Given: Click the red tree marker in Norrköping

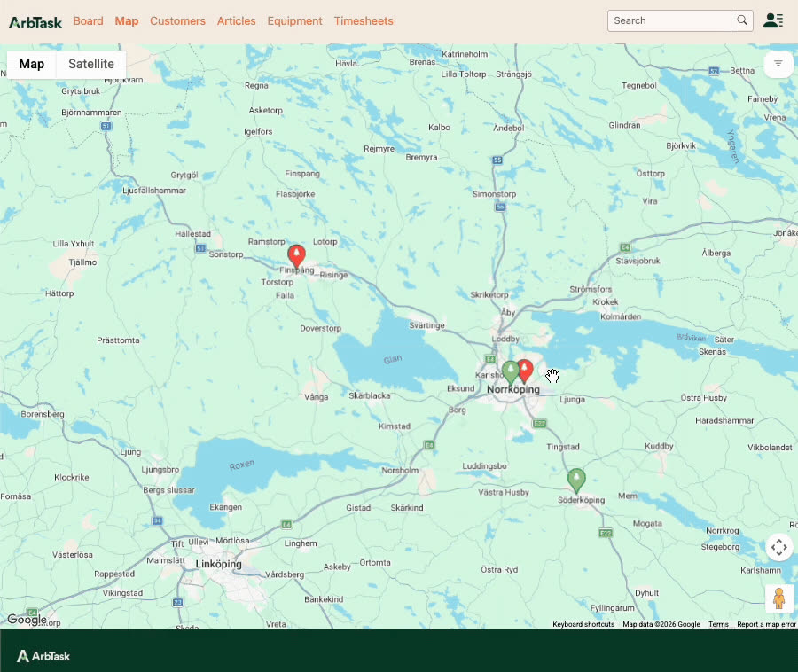Looking at the screenshot, I should coord(525,371).
